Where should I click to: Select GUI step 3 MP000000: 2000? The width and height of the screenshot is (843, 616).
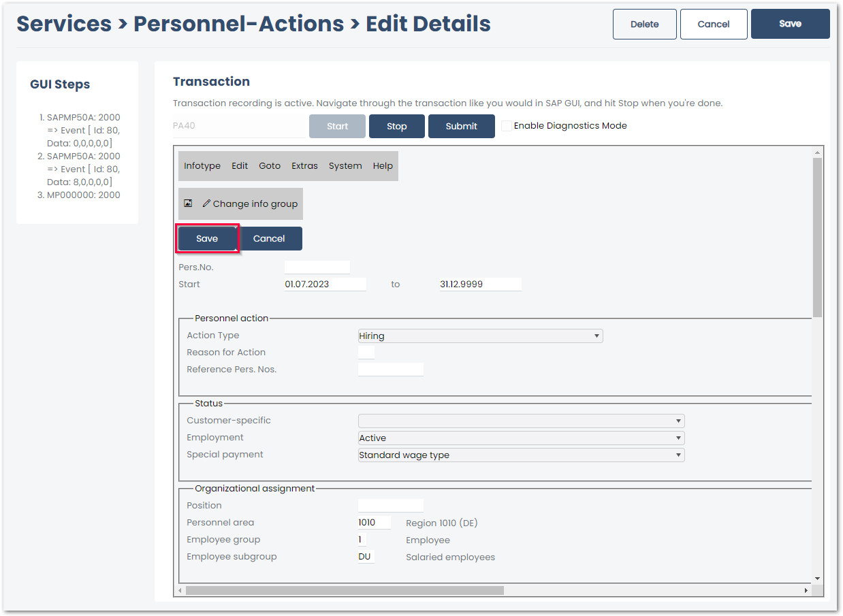pyautogui.click(x=83, y=195)
